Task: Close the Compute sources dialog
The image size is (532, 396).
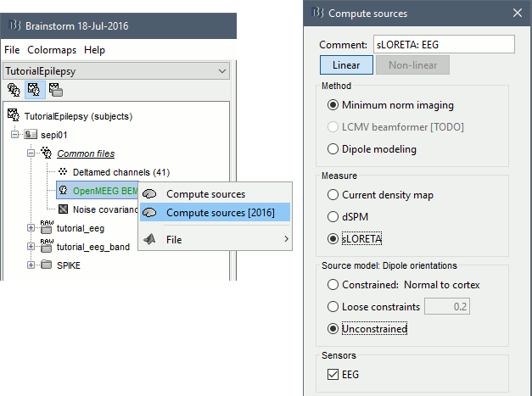Action: click(x=517, y=13)
